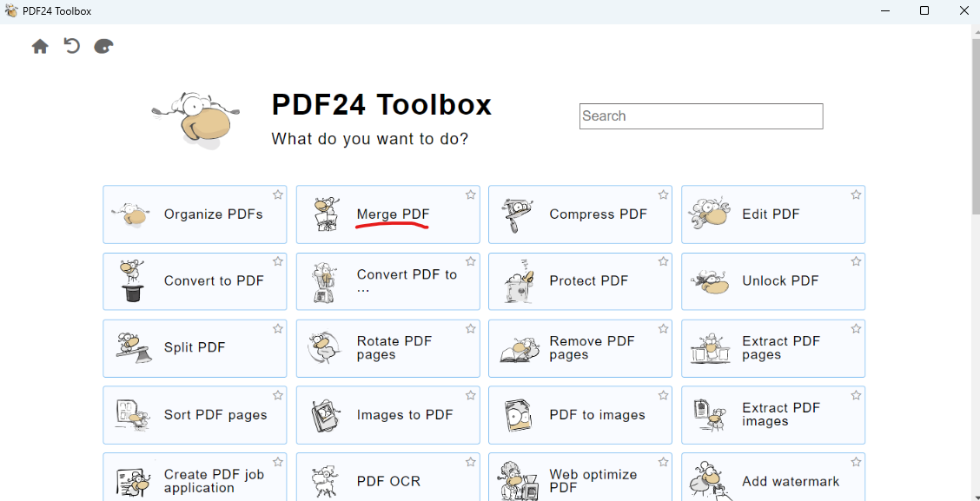Star the Protect PDF tool
The height and width of the screenshot is (501, 980).
point(663,261)
